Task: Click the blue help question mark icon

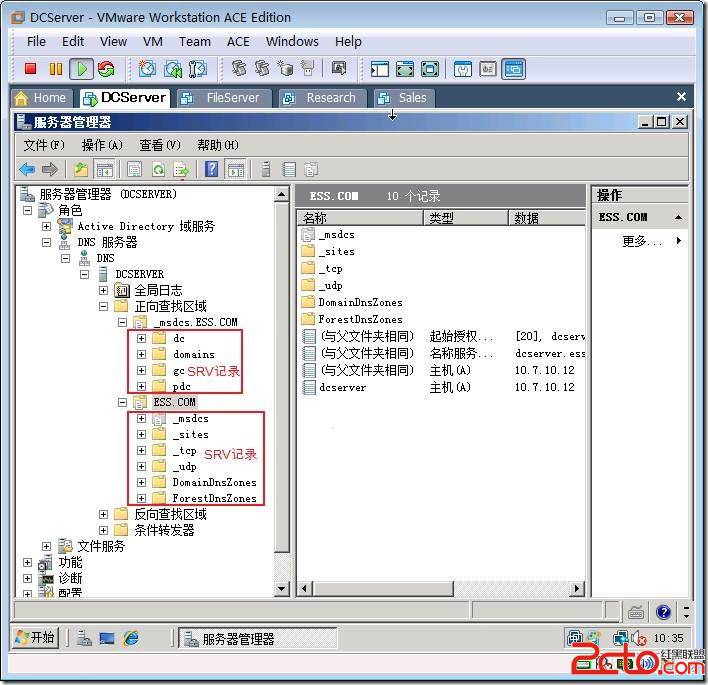Action: click(211, 169)
